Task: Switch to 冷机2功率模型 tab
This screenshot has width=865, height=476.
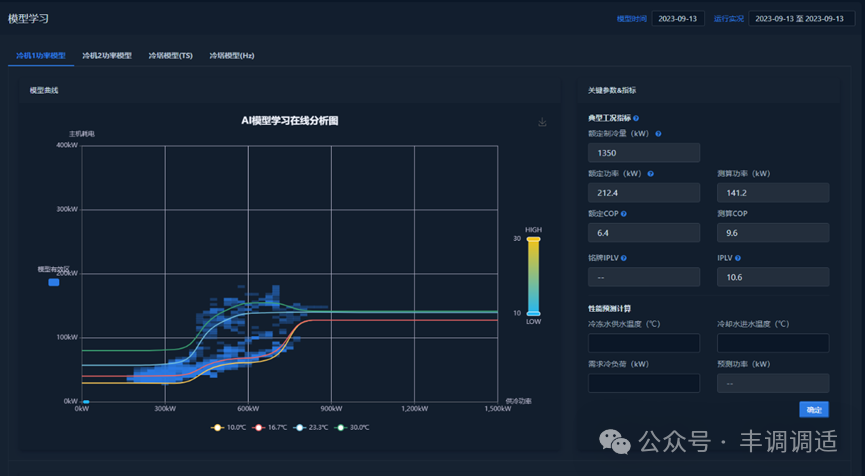Action: [107, 56]
